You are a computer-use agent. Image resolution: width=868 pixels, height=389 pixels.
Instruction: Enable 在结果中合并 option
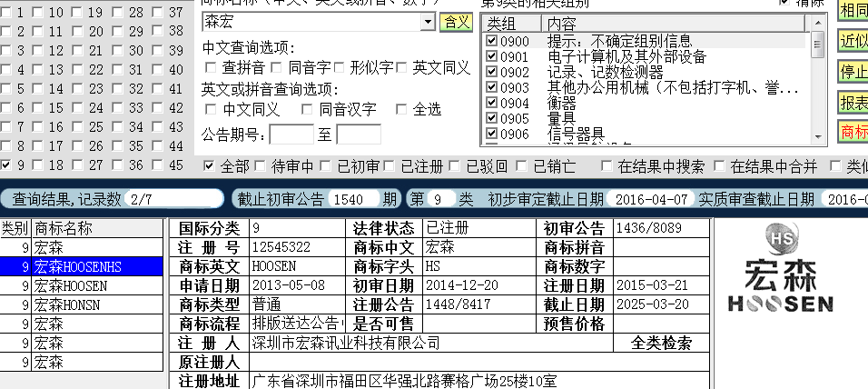point(719,165)
